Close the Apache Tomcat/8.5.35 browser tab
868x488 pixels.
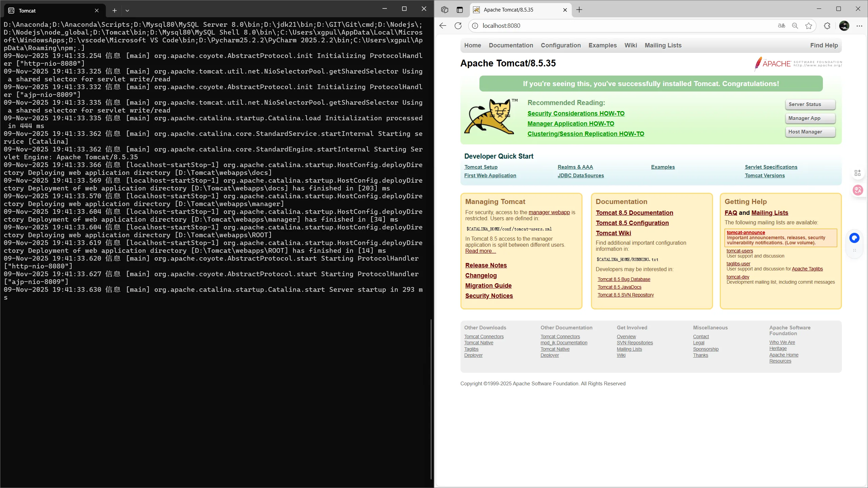tap(565, 10)
